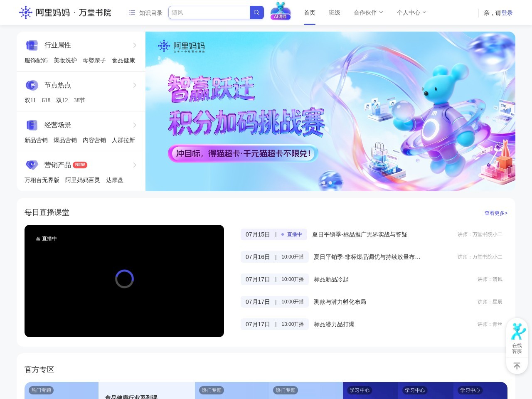The height and width of the screenshot is (399, 532).
Task: Go to the 首页 tab
Action: pos(310,12)
